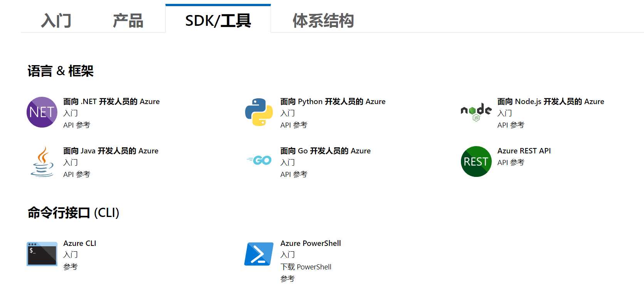Viewport: 644px width, 296px height.
Task: Open the 体系结构 tab
Action: click(x=323, y=20)
